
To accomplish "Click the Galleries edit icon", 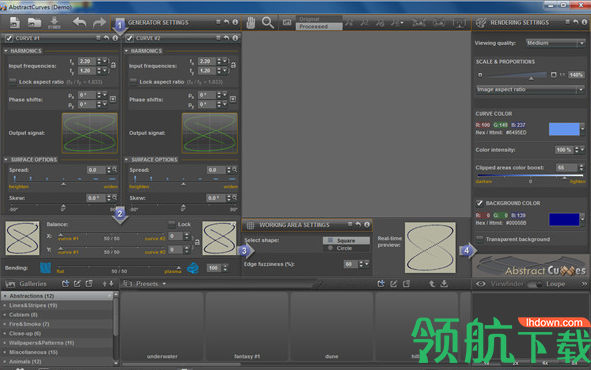I will click(x=77, y=284).
